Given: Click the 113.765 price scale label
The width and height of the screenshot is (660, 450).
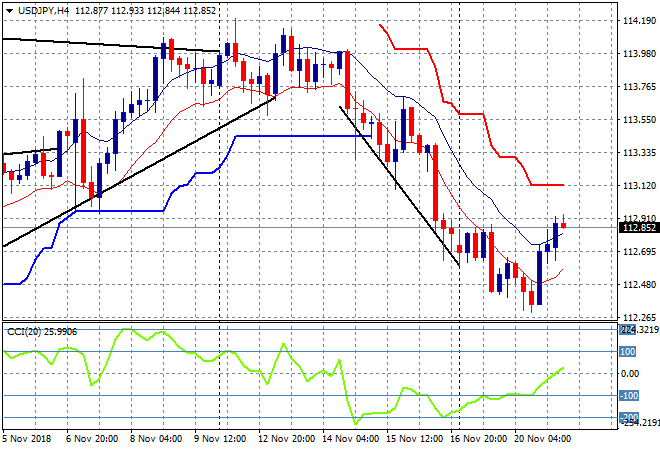Looking at the screenshot, I should (x=639, y=87).
